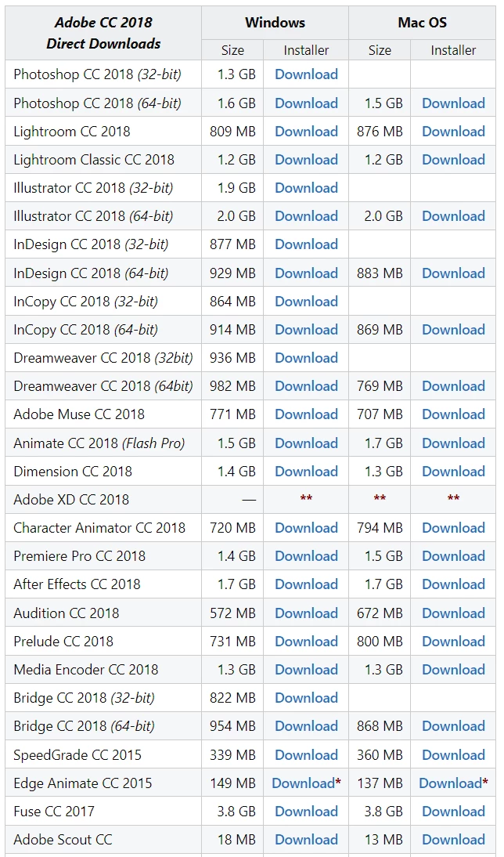This screenshot has width=504, height=857.
Task: Download Audition CC 2018 for Windows
Action: (306, 613)
